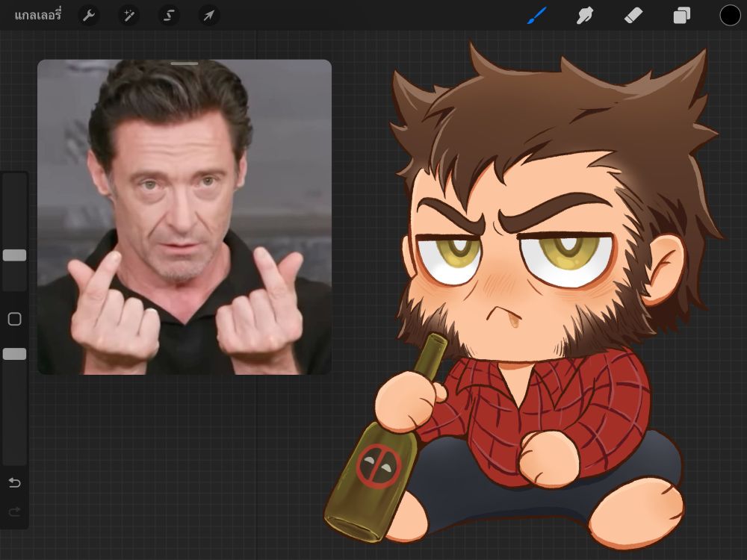The width and height of the screenshot is (747, 560).
Task: Open the Gallery (แกลเลอรี่) view
Action: coord(37,15)
